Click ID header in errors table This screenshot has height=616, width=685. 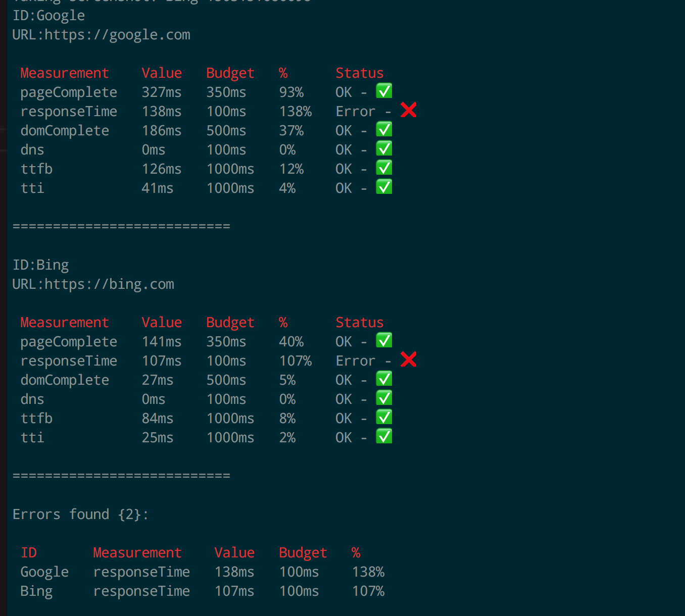pyautogui.click(x=29, y=553)
